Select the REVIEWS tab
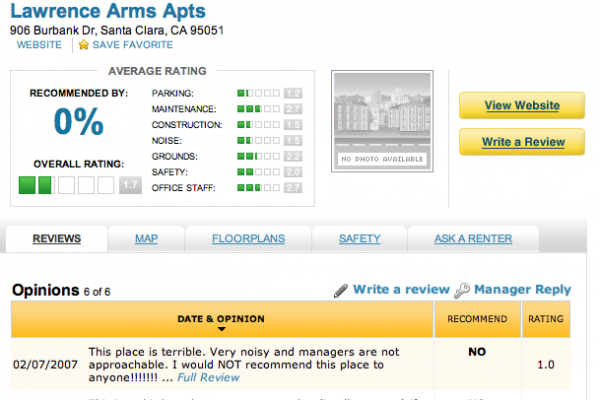This screenshot has height=400, width=600. (57, 239)
